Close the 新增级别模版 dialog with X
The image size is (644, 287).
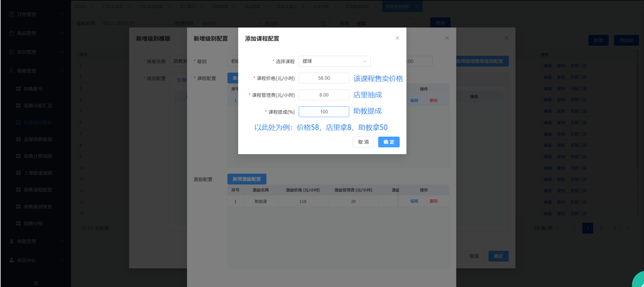tap(506, 38)
